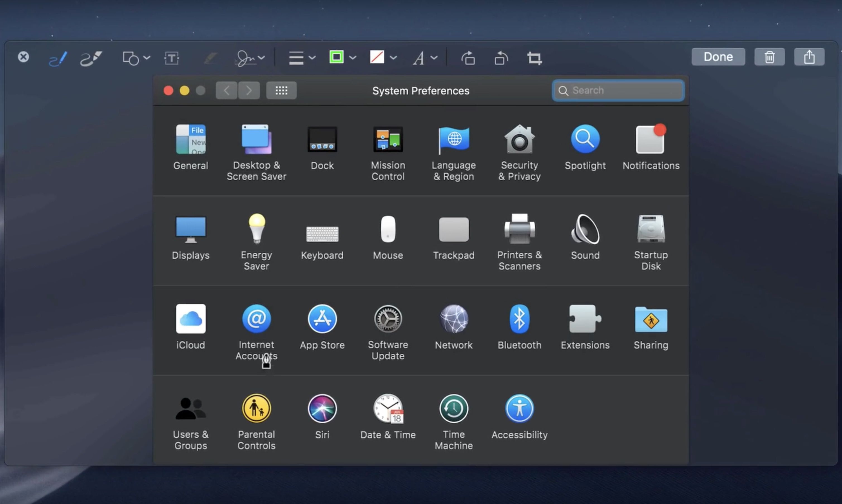This screenshot has height=504, width=842.
Task: Open the Share menu icon
Action: point(809,57)
